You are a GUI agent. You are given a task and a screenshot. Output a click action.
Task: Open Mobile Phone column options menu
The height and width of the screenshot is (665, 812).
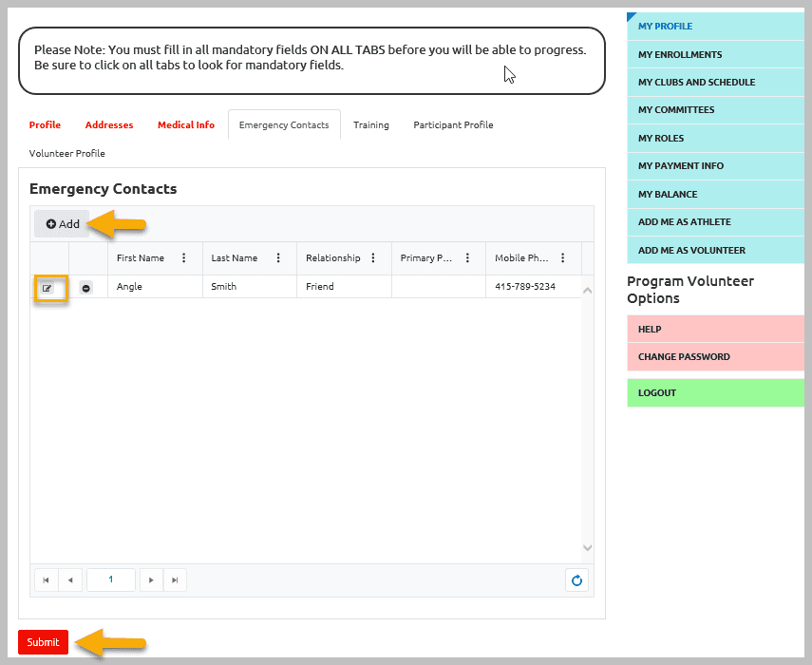(x=562, y=257)
